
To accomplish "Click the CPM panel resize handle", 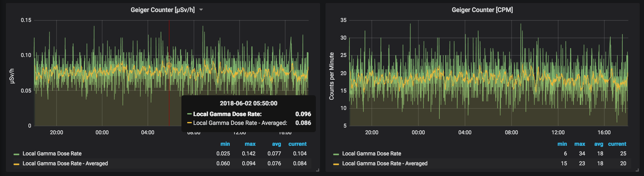I will coord(637,170).
